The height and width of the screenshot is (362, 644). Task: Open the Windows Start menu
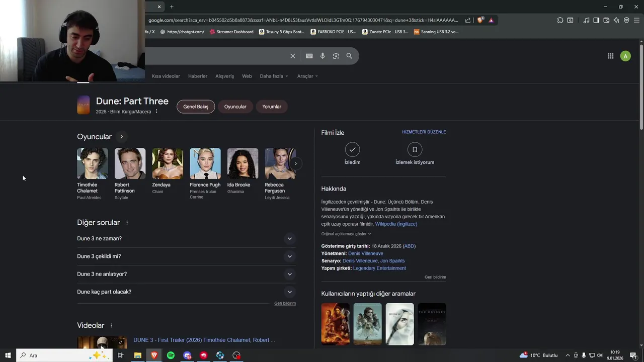(8, 355)
